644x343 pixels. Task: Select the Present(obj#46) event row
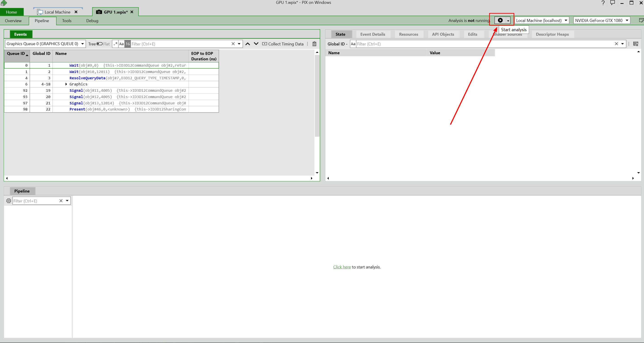pos(112,109)
